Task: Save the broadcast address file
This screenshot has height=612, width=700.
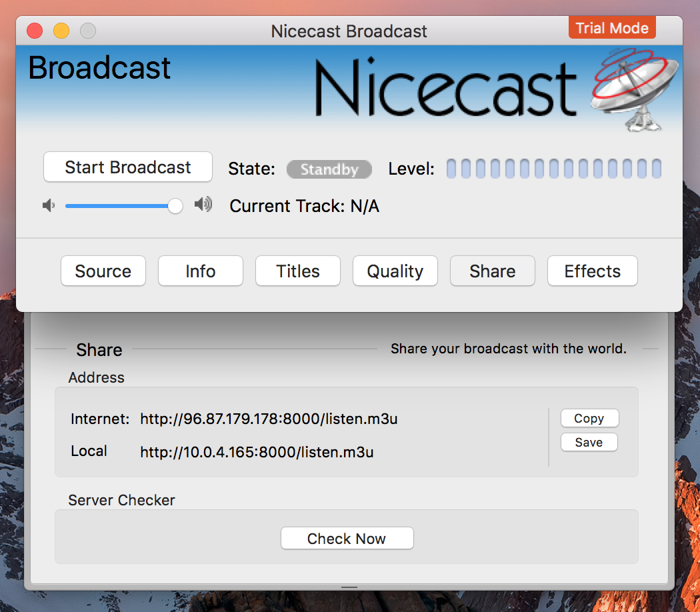Action: 589,443
